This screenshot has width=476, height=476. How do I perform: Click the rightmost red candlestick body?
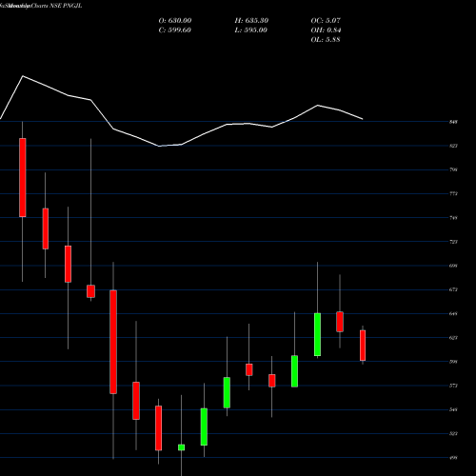point(363,346)
